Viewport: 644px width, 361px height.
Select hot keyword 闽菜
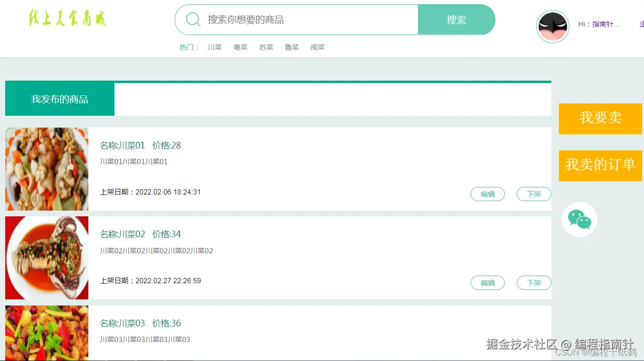click(x=318, y=47)
